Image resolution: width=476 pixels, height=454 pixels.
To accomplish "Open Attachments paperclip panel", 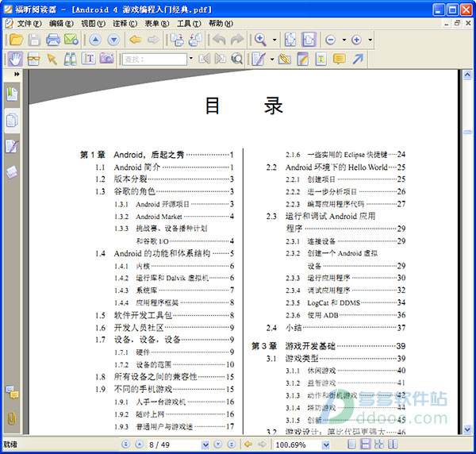I will click(12, 418).
